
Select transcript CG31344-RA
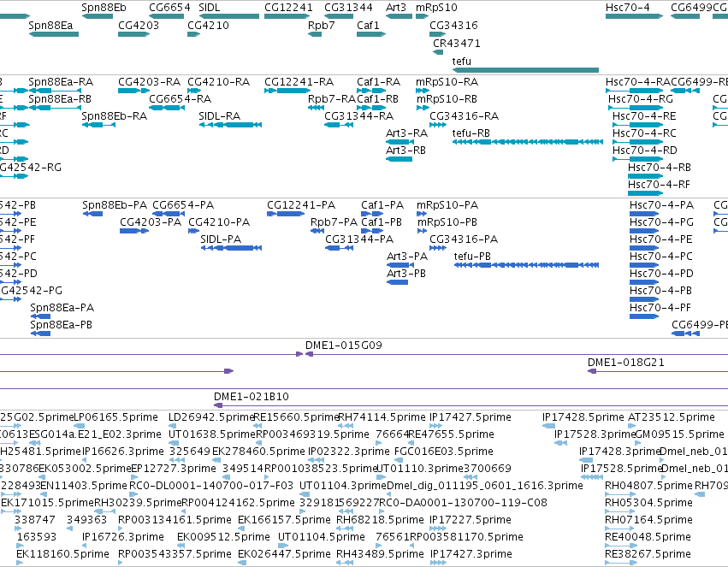(339, 124)
